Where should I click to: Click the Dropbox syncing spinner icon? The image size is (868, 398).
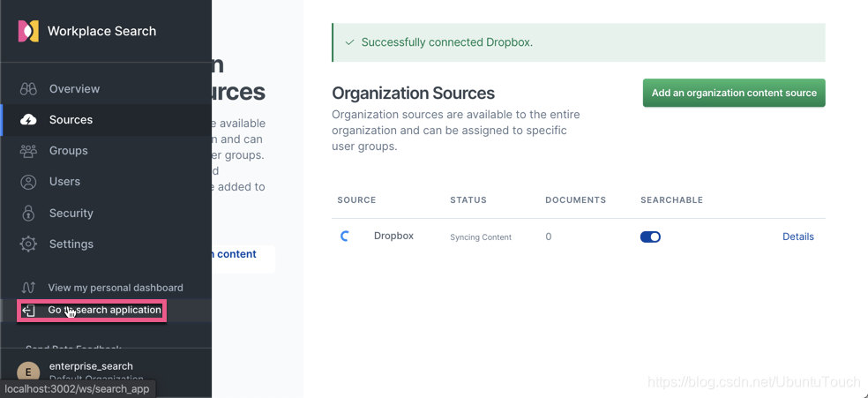(x=345, y=237)
